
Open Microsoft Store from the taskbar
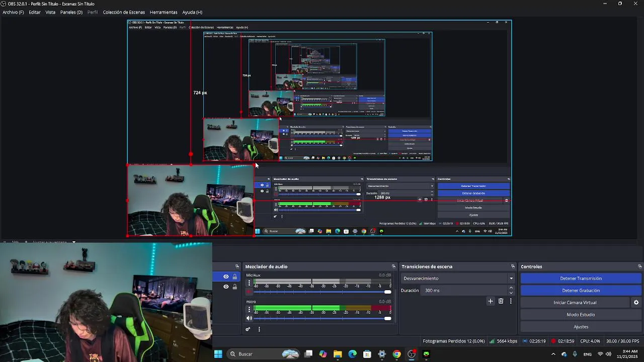[367, 354]
